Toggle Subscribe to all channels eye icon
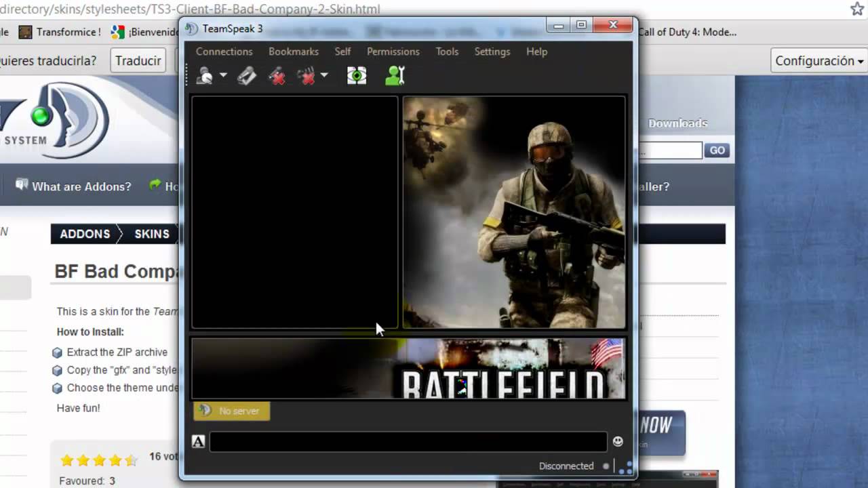The height and width of the screenshot is (488, 868). click(x=357, y=76)
